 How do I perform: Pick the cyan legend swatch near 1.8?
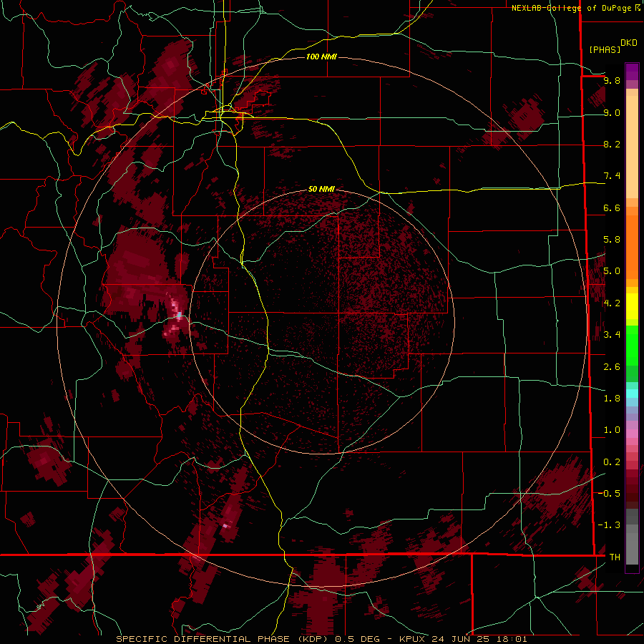(x=632, y=394)
